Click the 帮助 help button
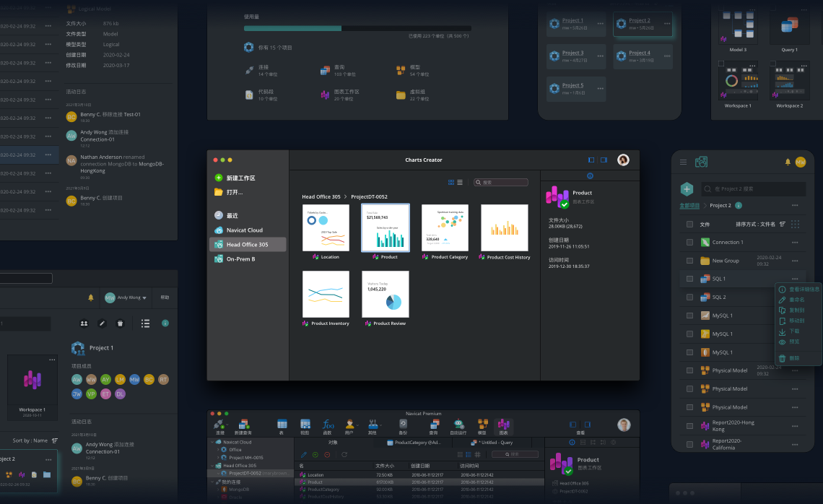The height and width of the screenshot is (504, 823). click(165, 297)
